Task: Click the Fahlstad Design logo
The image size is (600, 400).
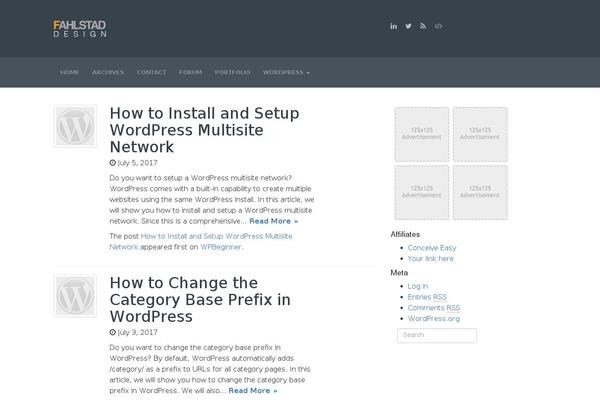Action: [x=80, y=28]
